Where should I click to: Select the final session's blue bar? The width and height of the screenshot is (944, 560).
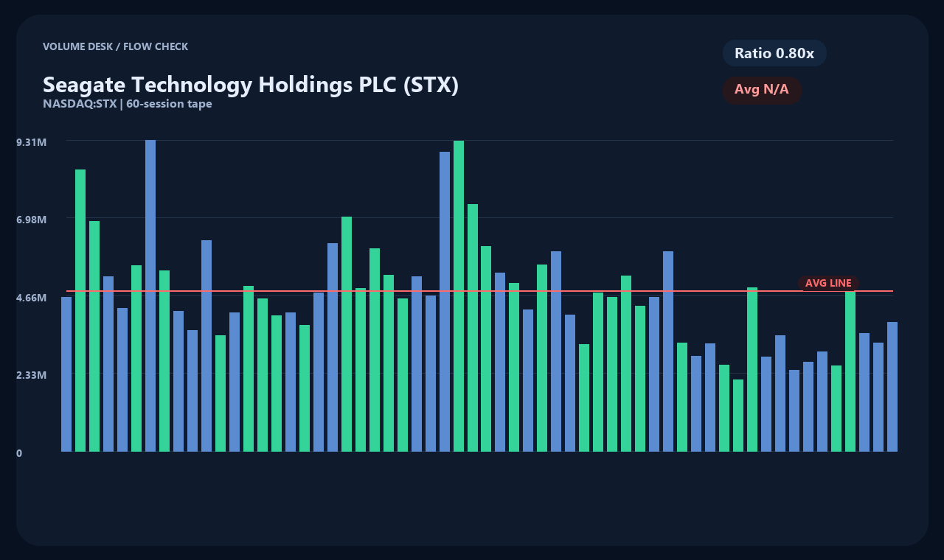[892, 387]
